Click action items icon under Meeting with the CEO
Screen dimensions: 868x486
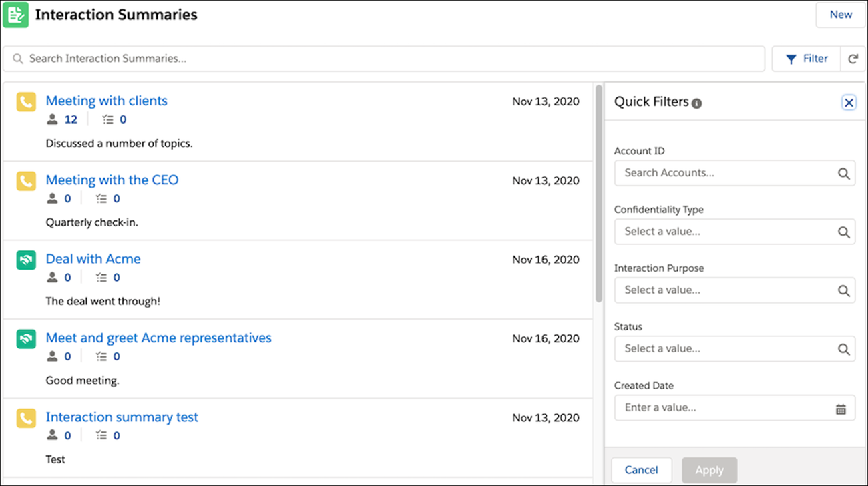(x=101, y=198)
